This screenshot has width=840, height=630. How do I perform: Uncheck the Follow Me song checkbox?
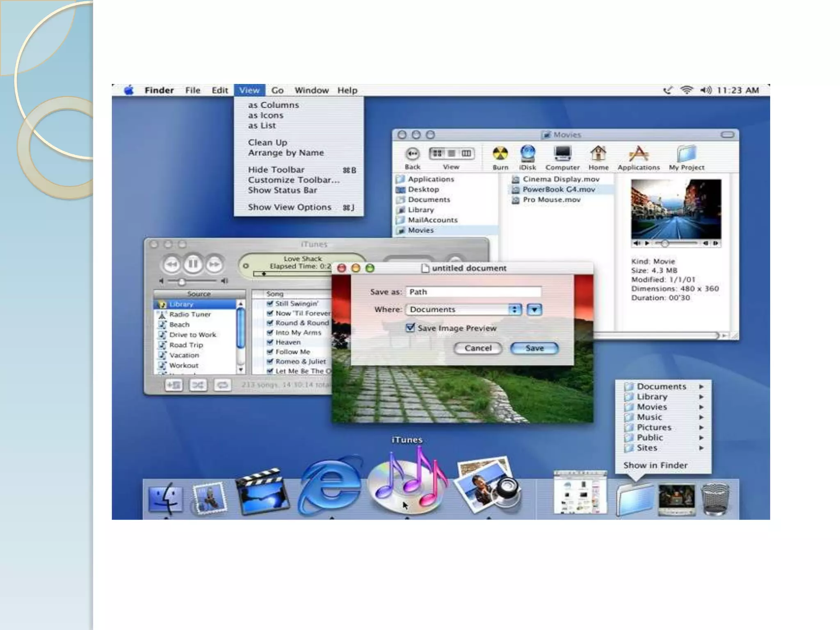270,352
